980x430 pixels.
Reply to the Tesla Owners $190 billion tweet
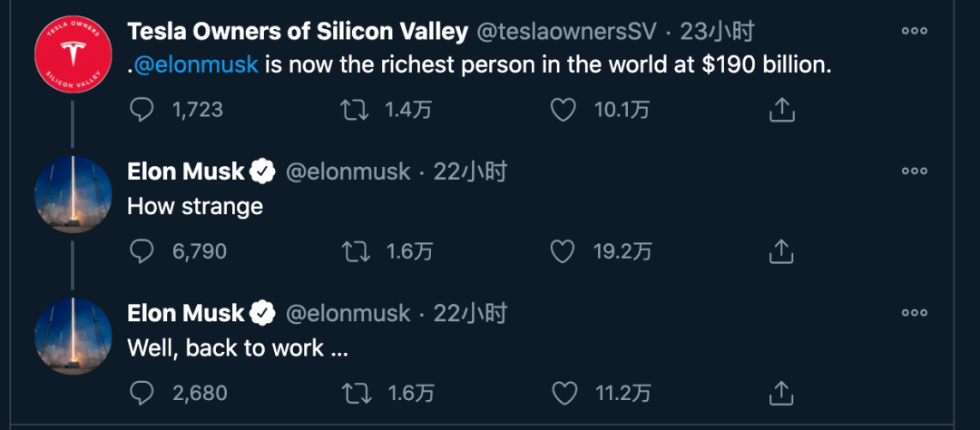(142, 111)
